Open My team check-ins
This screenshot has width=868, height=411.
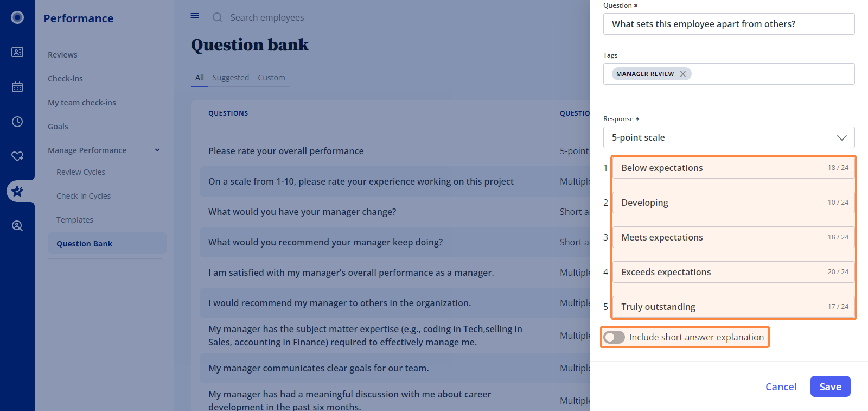click(x=82, y=103)
